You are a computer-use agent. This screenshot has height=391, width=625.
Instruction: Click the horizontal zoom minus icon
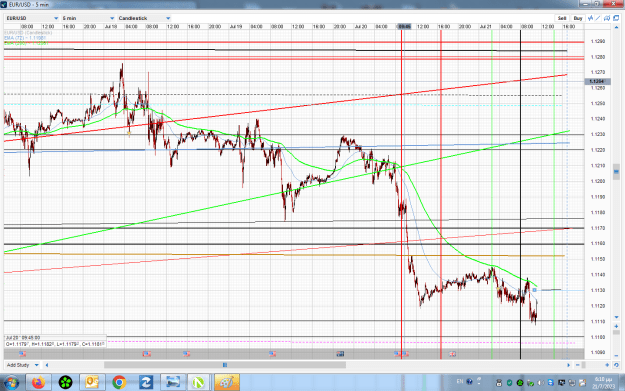click(x=578, y=365)
